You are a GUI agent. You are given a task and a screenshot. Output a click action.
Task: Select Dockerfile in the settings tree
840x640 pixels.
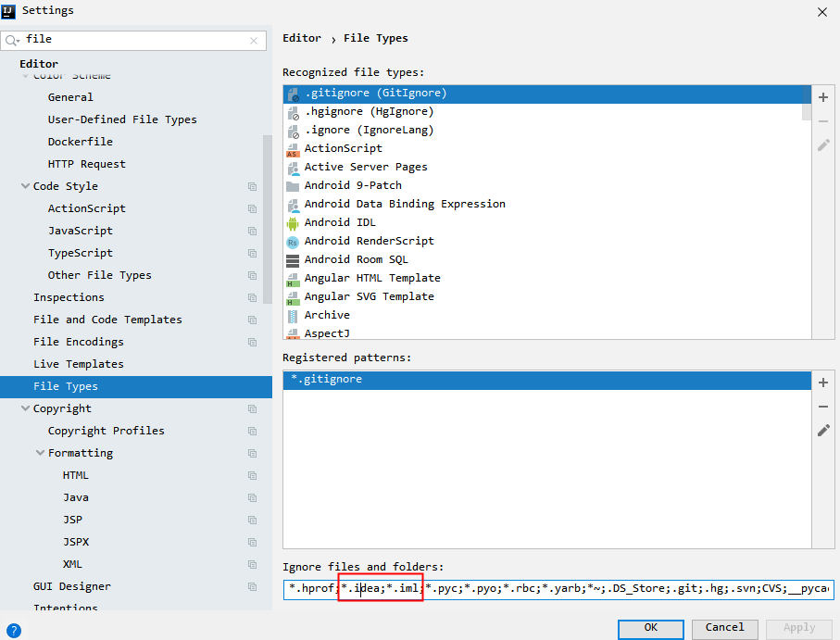80,142
